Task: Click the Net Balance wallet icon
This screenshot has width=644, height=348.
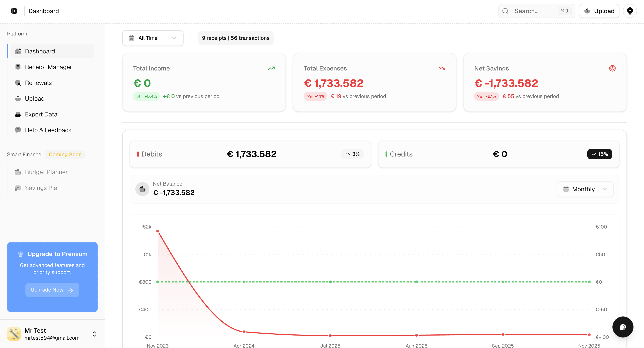Action: click(x=142, y=189)
